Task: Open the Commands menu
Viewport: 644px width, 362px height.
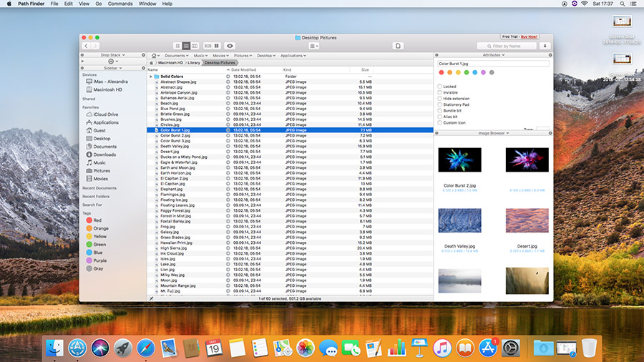Action: click(120, 4)
